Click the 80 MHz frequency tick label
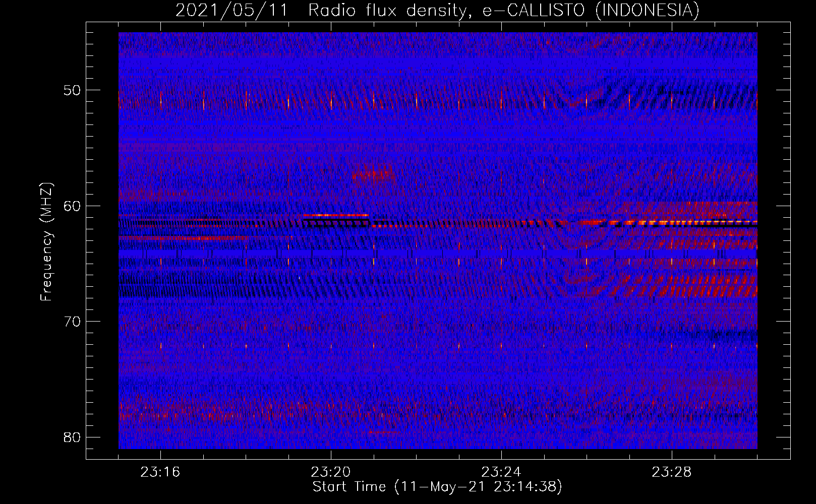The height and width of the screenshot is (504, 816). click(x=72, y=437)
